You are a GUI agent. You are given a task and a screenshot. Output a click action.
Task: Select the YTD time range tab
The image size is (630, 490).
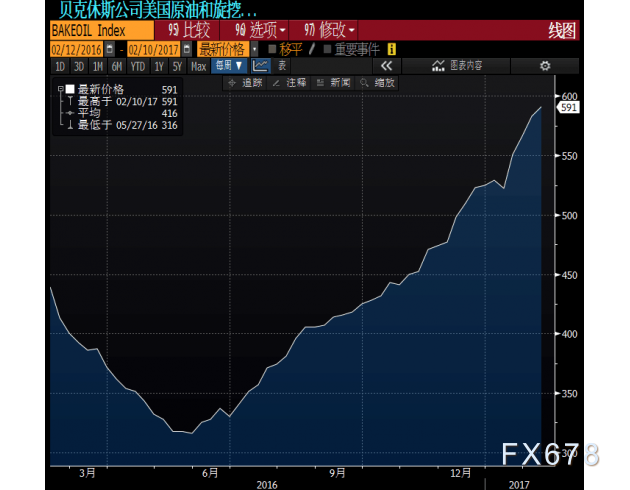pos(137,66)
